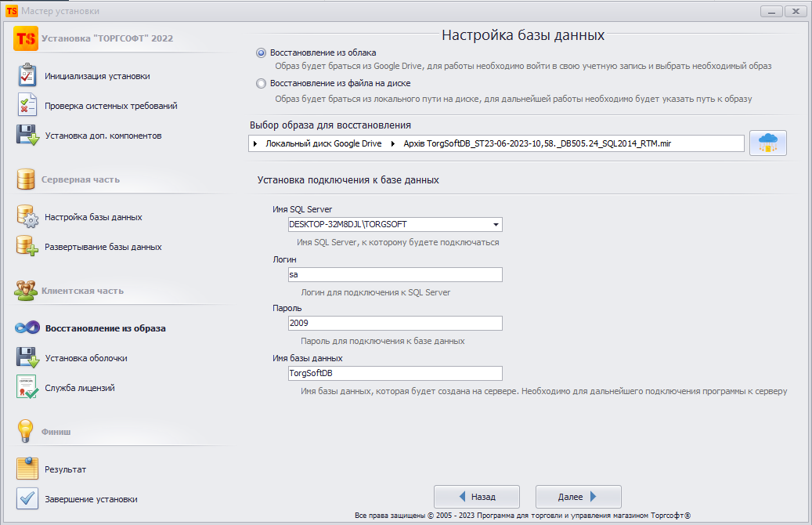Go to Проверка системных требований step
This screenshot has height=525, width=812.
(111, 106)
